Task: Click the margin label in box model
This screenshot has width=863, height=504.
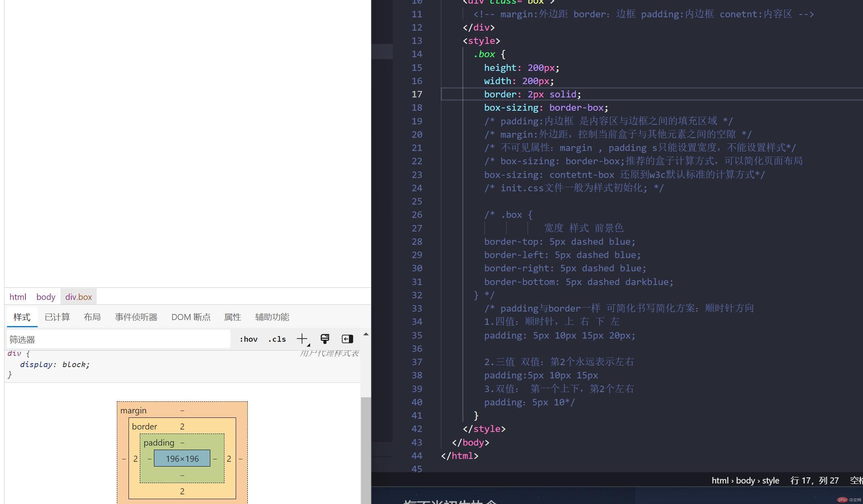Action: [133, 411]
